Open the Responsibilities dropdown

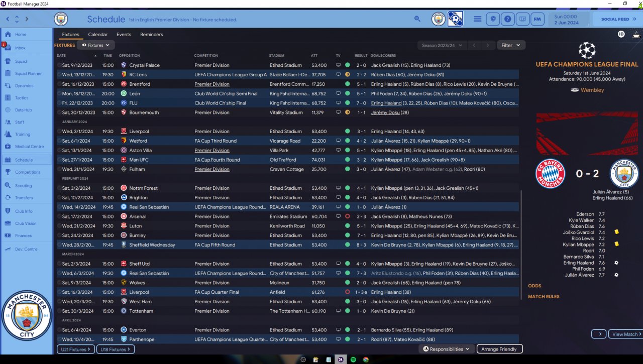click(x=446, y=349)
